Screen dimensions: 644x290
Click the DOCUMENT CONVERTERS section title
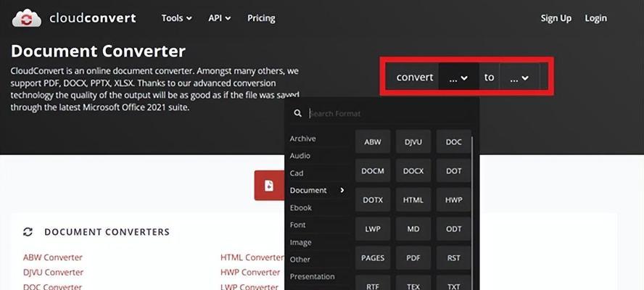click(107, 232)
